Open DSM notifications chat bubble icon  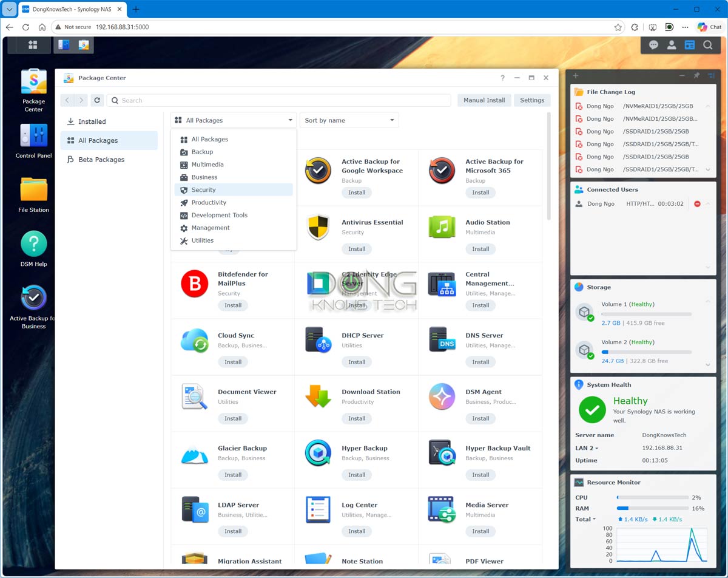point(653,45)
